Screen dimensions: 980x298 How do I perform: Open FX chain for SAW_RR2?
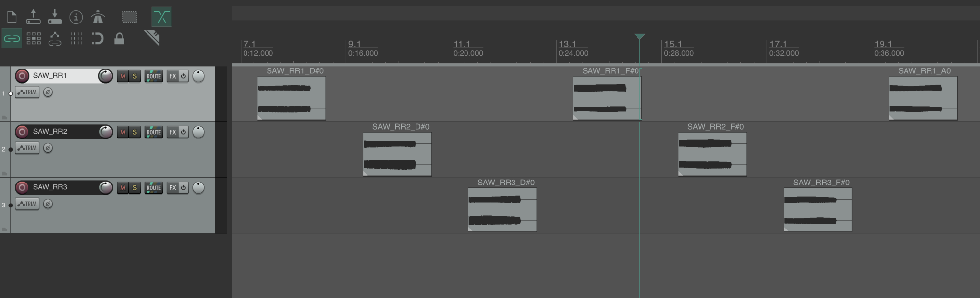(172, 132)
